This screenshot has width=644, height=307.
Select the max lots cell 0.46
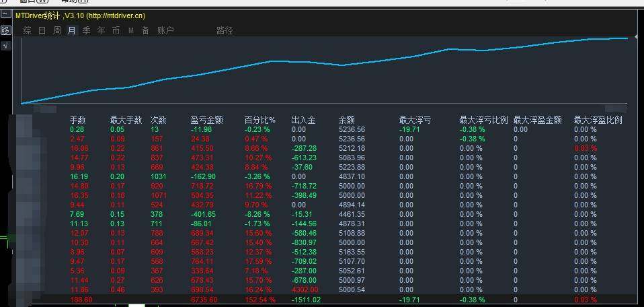[x=118, y=289]
